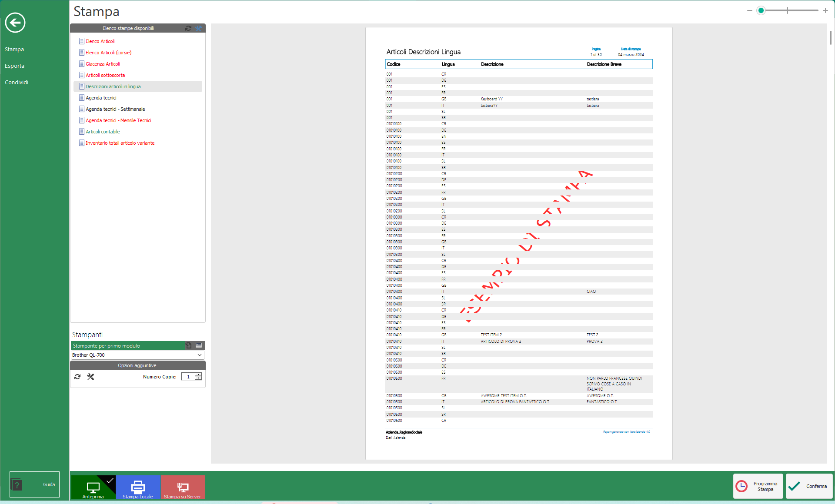Screen dimensions: 835x504
Task: Click the document icon beside Elenco Articoli
Action: [x=82, y=41]
